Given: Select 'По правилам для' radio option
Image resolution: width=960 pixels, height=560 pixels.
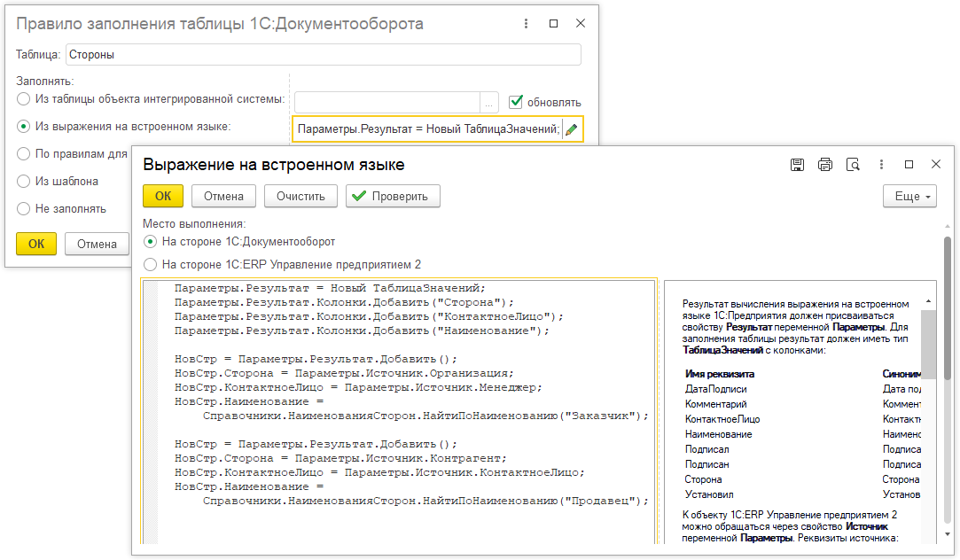Looking at the screenshot, I should pos(23,153).
